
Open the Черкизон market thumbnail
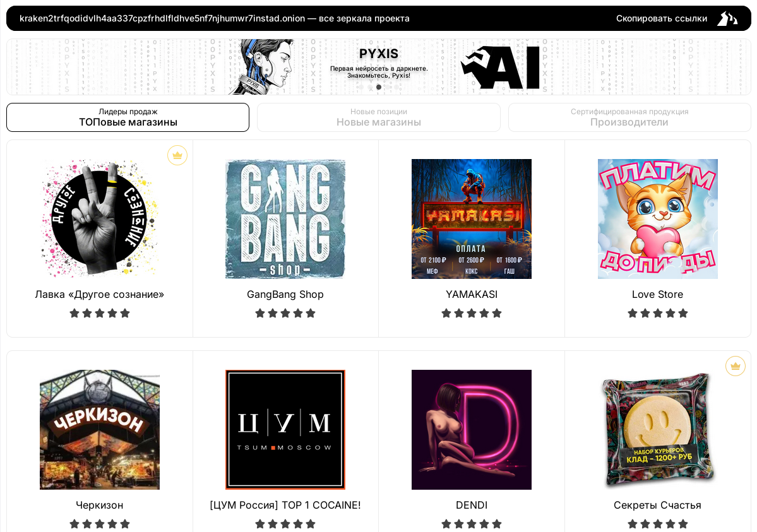pos(100,430)
